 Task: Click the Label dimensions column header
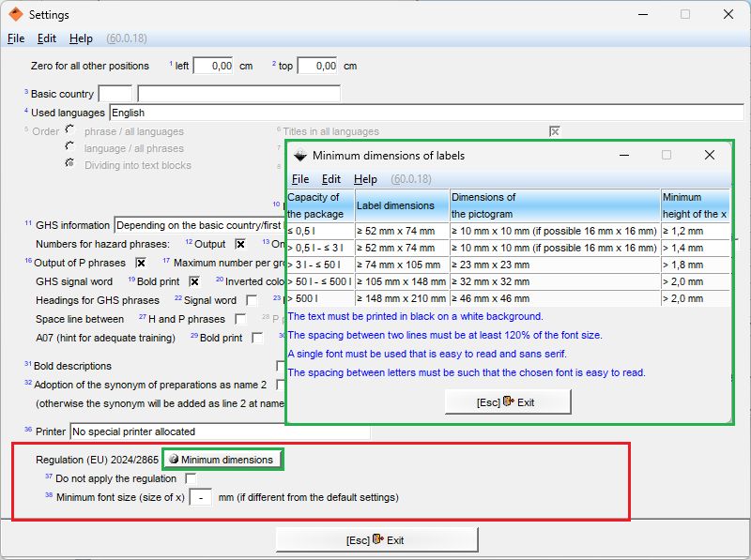point(403,205)
